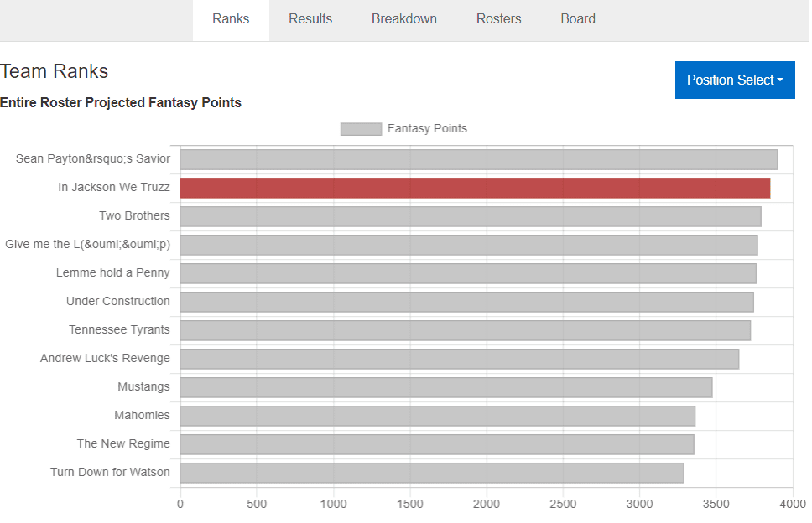The image size is (812, 523).
Task: Switch to the Results tab
Action: tap(310, 18)
